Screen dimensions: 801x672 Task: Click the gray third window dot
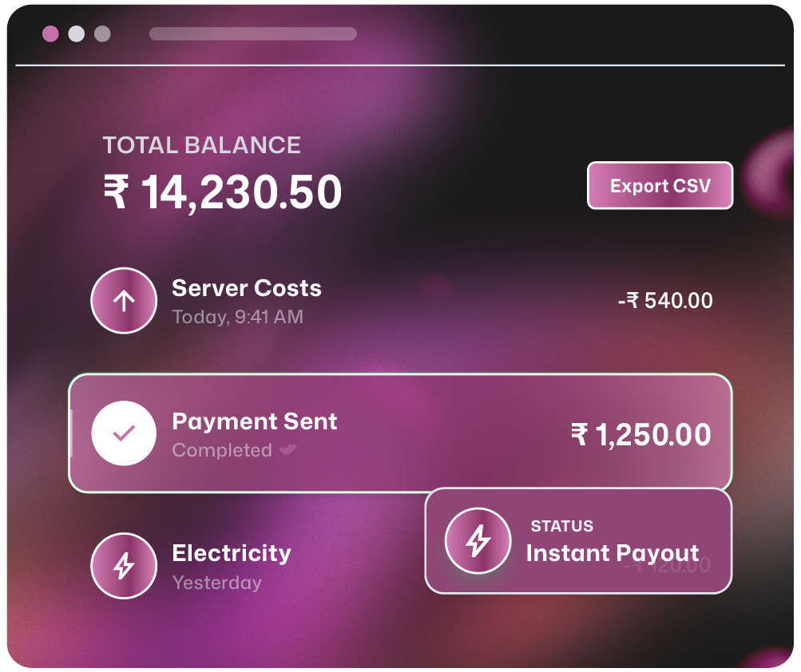pyautogui.click(x=102, y=34)
